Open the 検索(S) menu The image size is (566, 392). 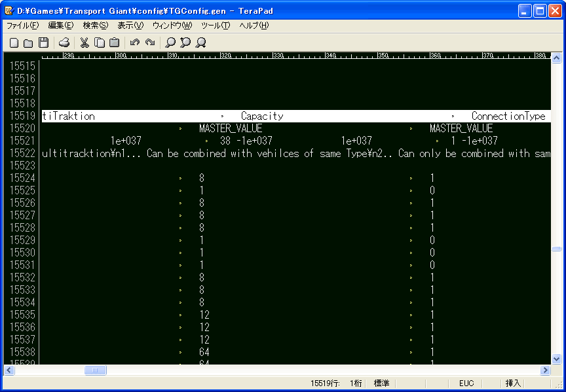tap(95, 26)
